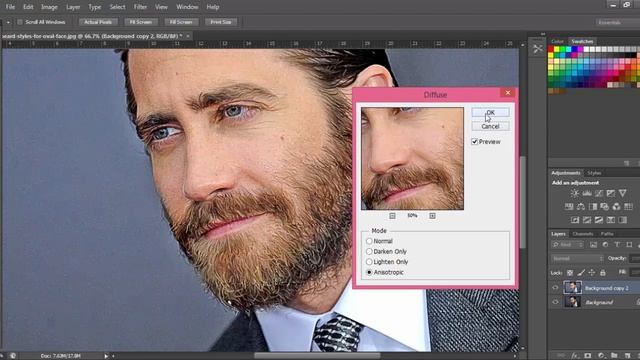This screenshot has height=360, width=640.
Task: Open the layer blend mode dropdown
Action: click(x=577, y=259)
